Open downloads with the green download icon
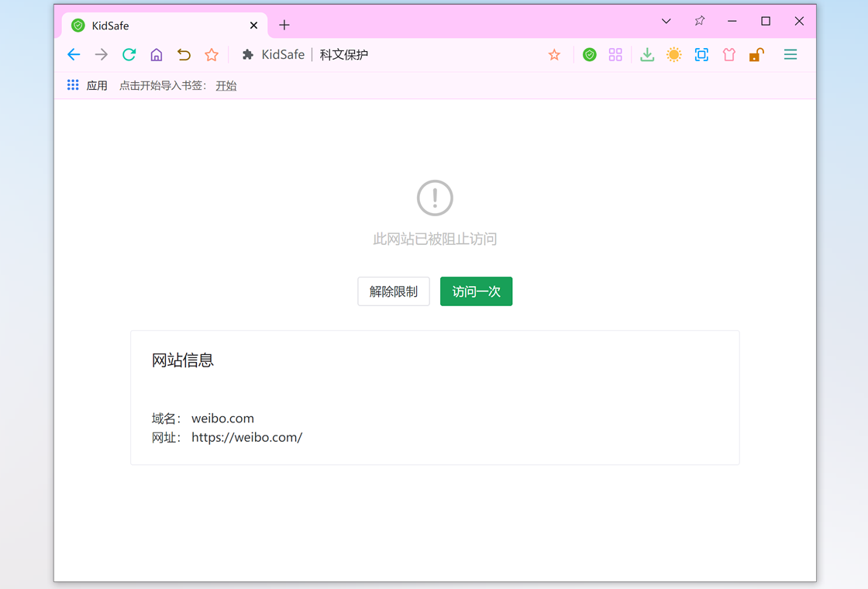The width and height of the screenshot is (868, 589). [x=647, y=54]
